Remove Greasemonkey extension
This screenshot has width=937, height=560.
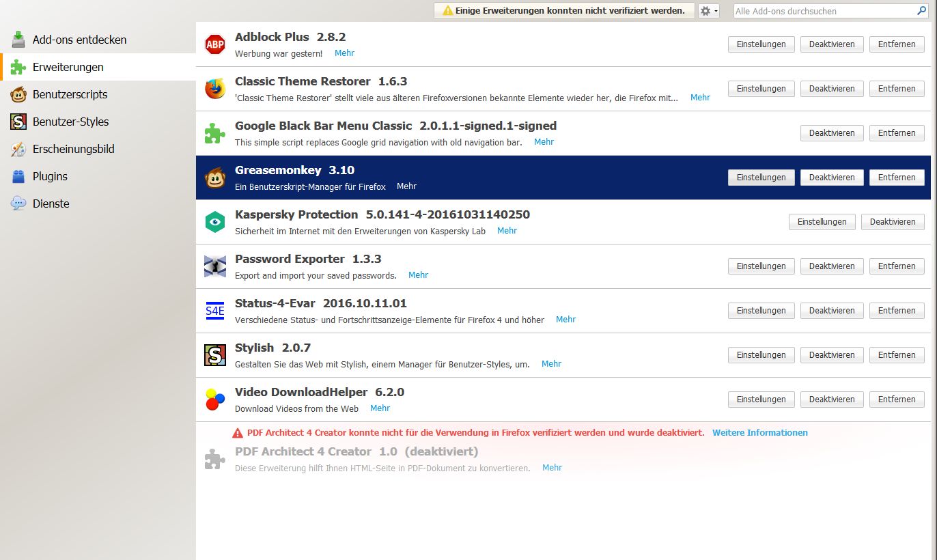(x=897, y=178)
